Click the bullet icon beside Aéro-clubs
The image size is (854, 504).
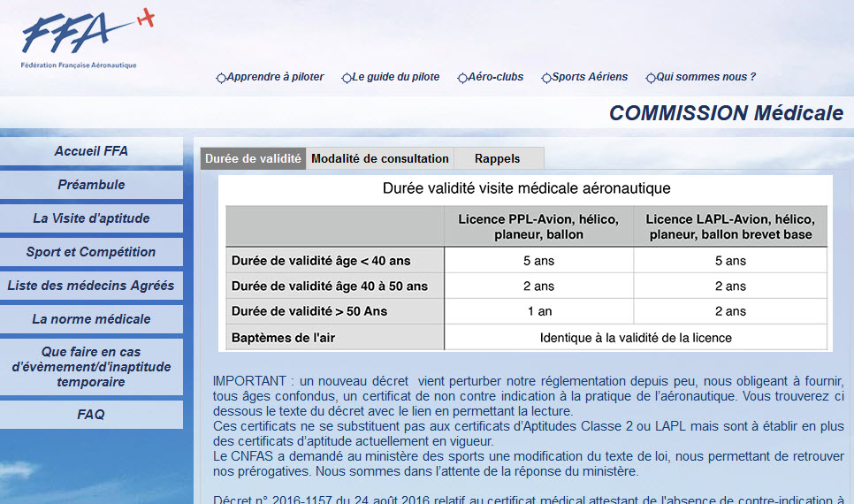point(462,78)
